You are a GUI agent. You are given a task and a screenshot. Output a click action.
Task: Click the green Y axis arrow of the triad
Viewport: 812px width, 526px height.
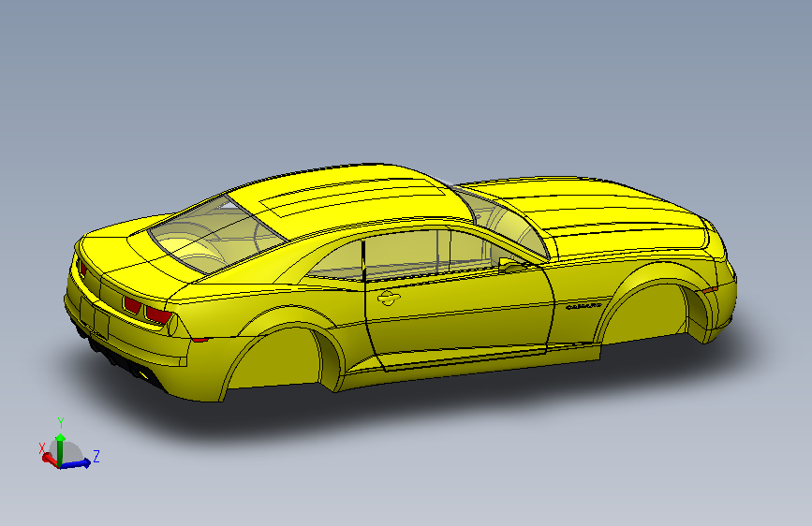click(x=60, y=449)
